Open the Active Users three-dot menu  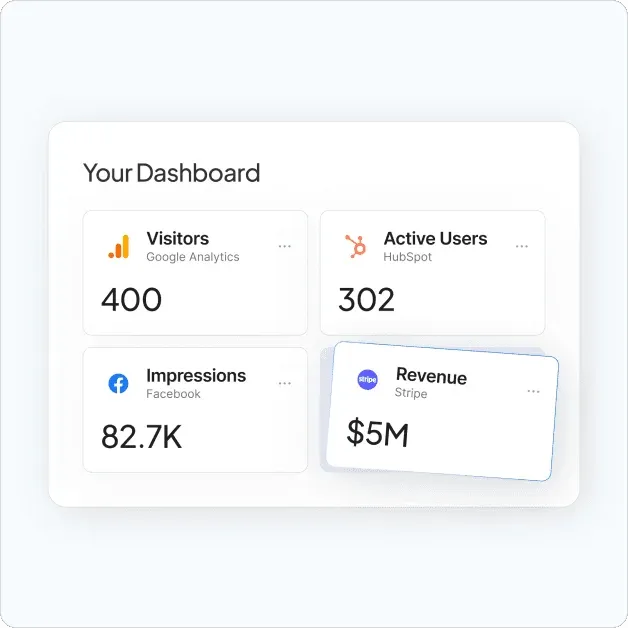[522, 246]
